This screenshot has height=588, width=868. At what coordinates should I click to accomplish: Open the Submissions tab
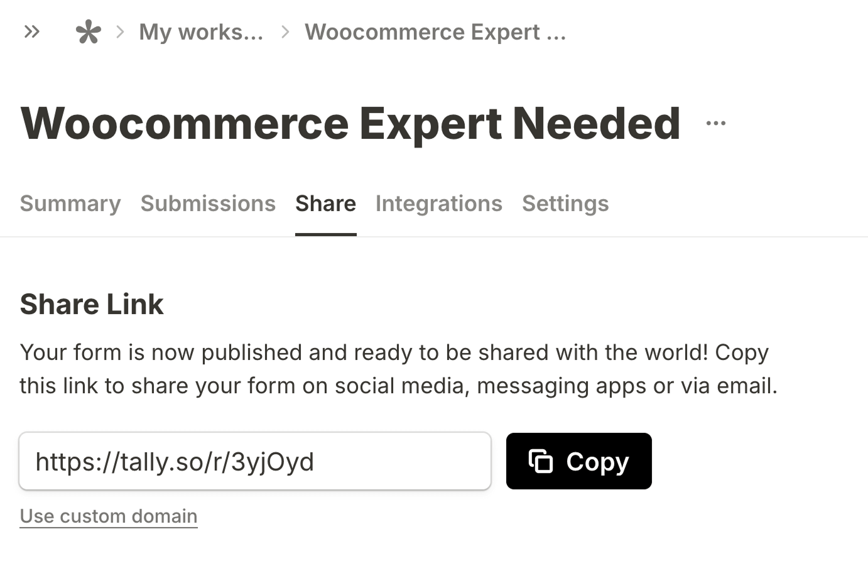pos(208,203)
